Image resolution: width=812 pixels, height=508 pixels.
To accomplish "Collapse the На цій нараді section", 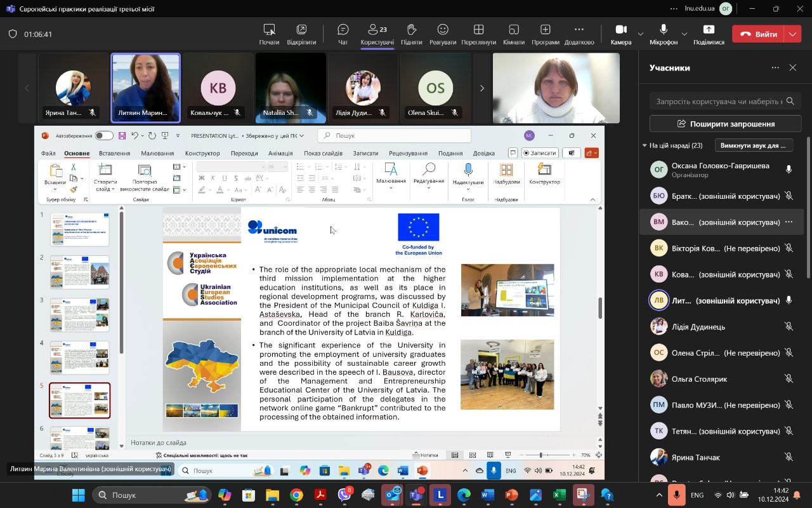I will click(x=645, y=145).
